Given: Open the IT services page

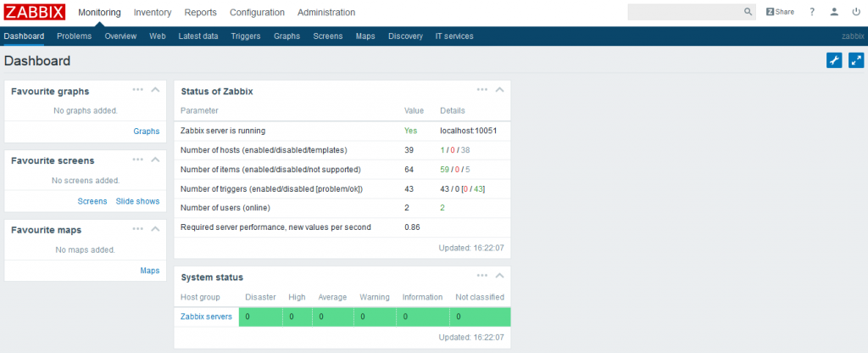Looking at the screenshot, I should pos(454,36).
